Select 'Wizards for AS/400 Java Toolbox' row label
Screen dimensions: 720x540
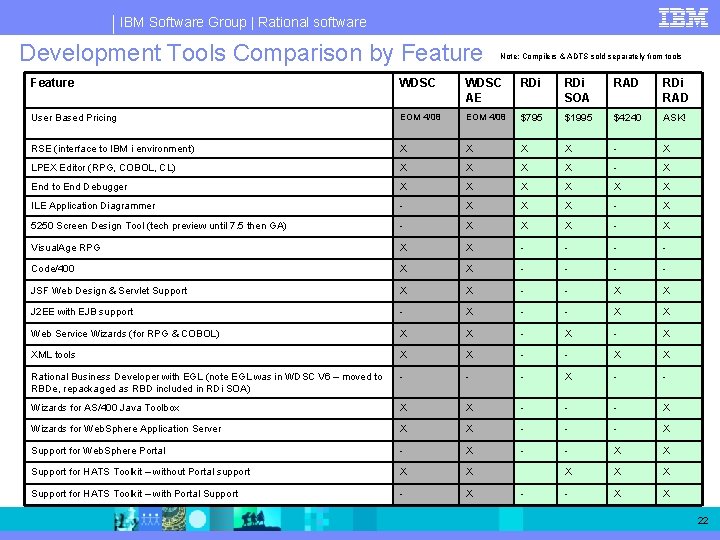pos(105,408)
